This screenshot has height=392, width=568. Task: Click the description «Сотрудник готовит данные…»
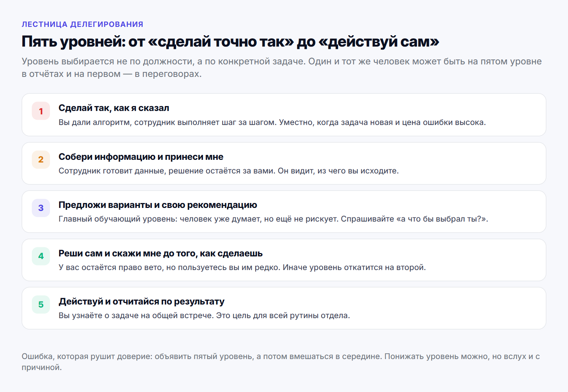click(x=229, y=171)
